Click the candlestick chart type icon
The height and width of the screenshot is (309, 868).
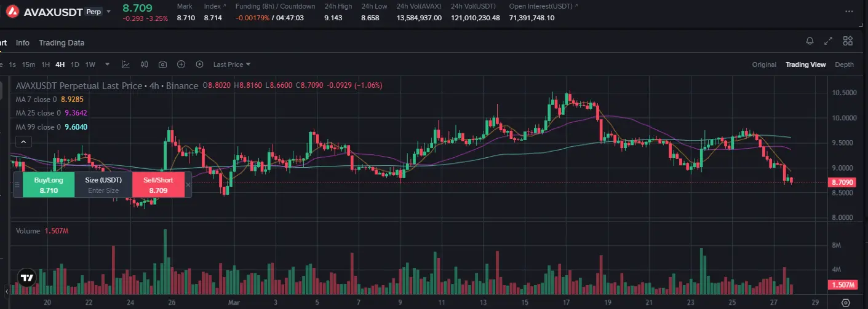pyautogui.click(x=145, y=64)
